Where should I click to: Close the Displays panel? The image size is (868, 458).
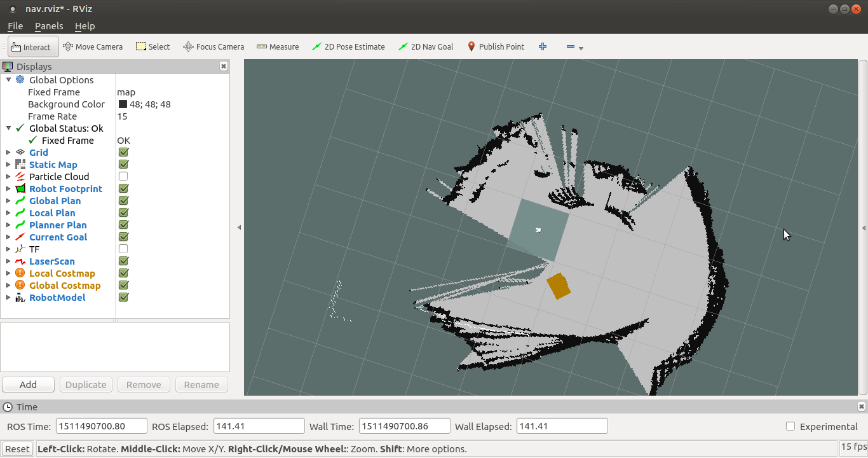[x=224, y=66]
